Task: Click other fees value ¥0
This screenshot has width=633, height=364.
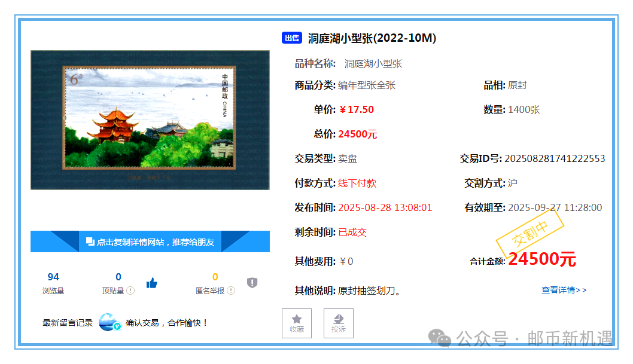Action: click(346, 262)
